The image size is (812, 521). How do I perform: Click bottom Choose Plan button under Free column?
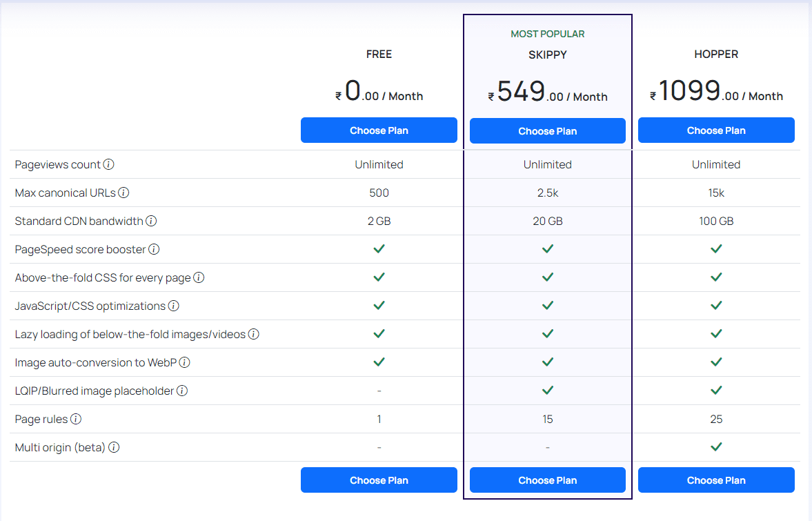(x=379, y=480)
